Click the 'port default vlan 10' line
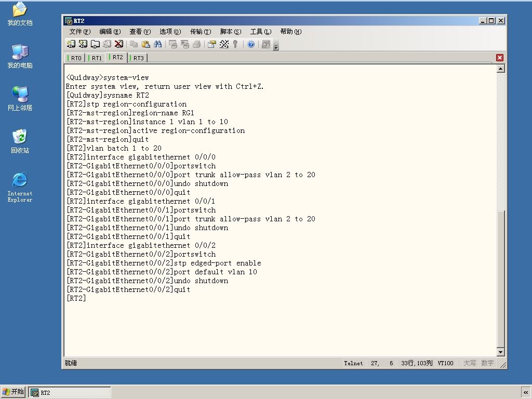The image size is (532, 399). [x=162, y=272]
